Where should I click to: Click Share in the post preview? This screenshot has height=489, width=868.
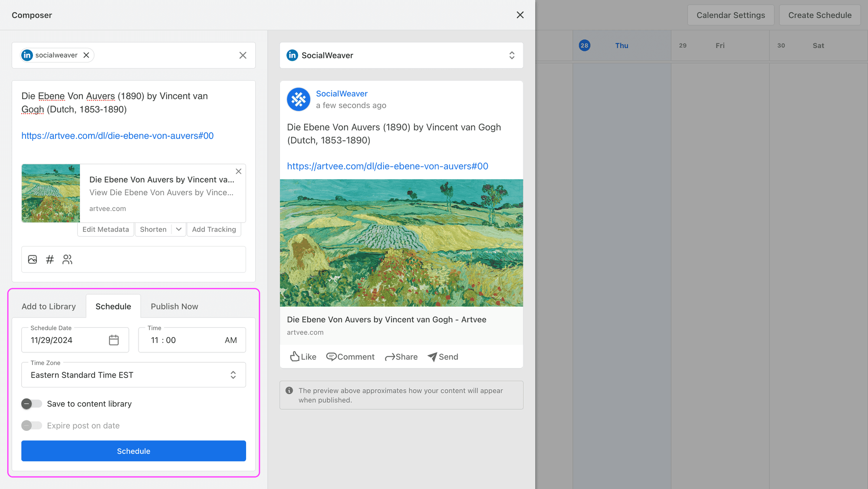(x=401, y=357)
